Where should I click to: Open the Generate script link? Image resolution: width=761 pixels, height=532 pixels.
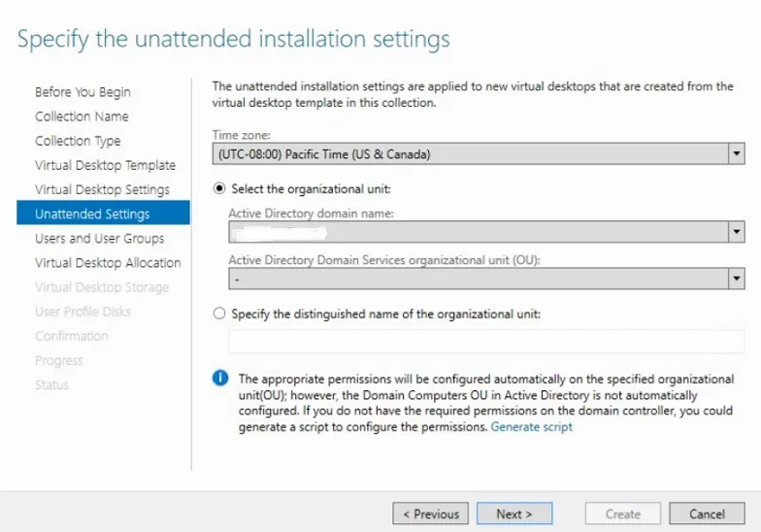coord(531,427)
